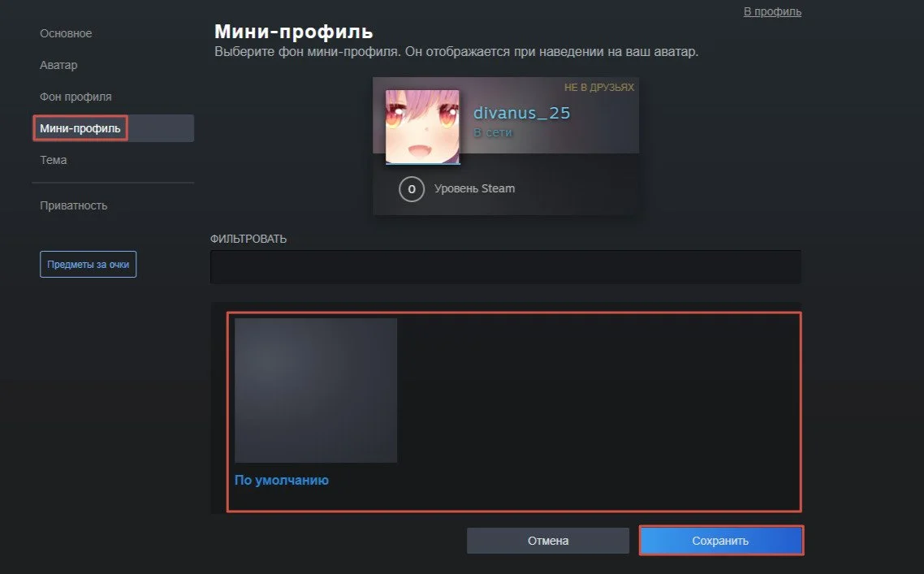The width and height of the screenshot is (924, 574).
Task: Click the ФИЛЬТРОВАТЬ text input field
Action: click(506, 267)
